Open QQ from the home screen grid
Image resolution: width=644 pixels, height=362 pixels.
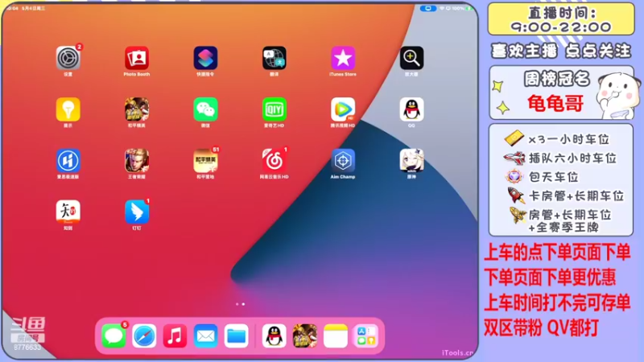click(x=411, y=109)
